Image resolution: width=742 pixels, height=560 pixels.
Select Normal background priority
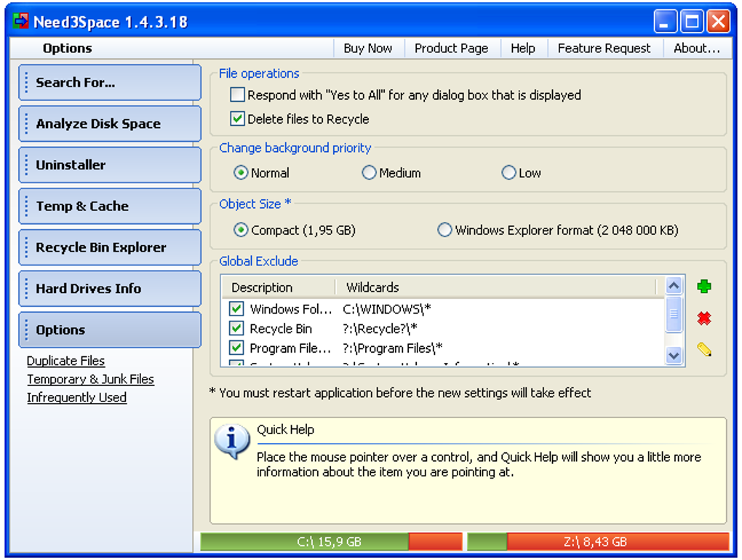tap(241, 172)
